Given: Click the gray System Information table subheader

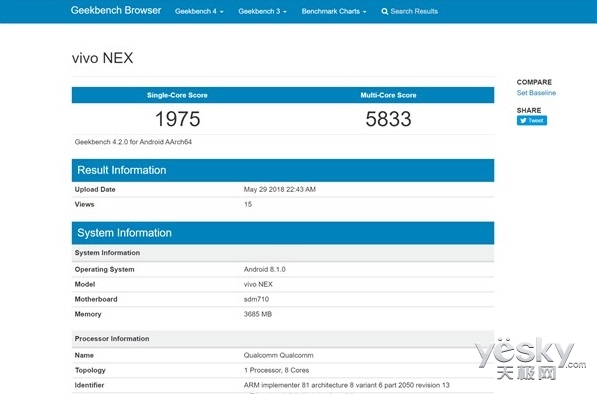Looking at the screenshot, I should tap(283, 253).
